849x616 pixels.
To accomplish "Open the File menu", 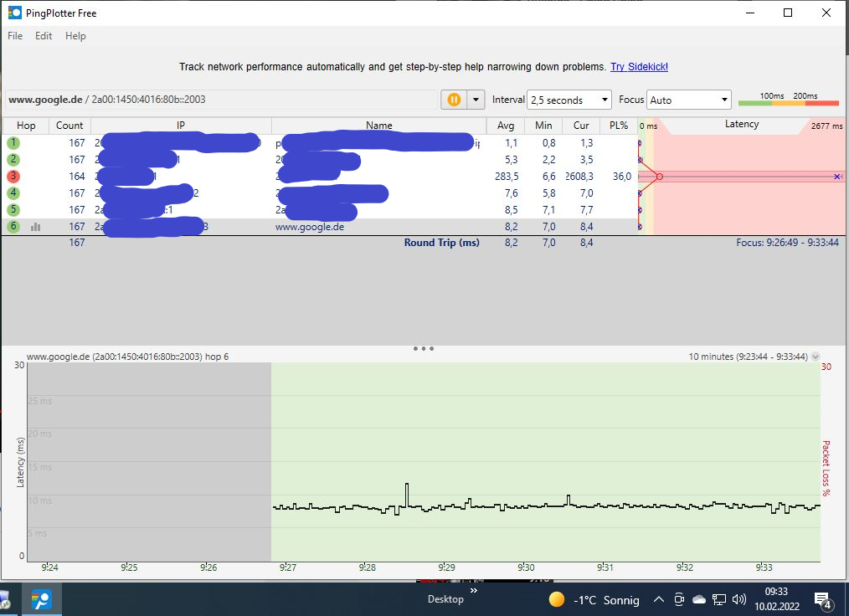I will [x=15, y=36].
